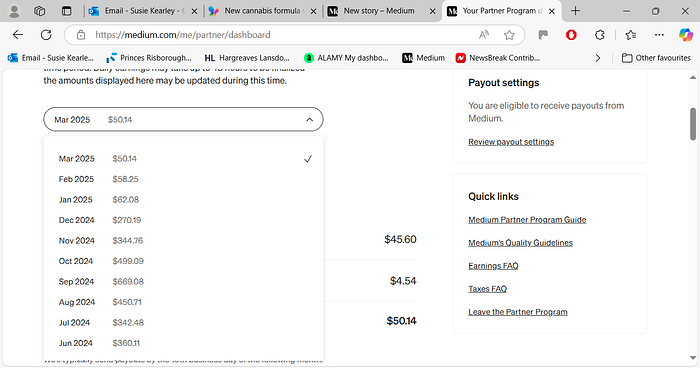Click the scrollbar up arrow
The width and height of the screenshot is (700, 368).
click(693, 77)
